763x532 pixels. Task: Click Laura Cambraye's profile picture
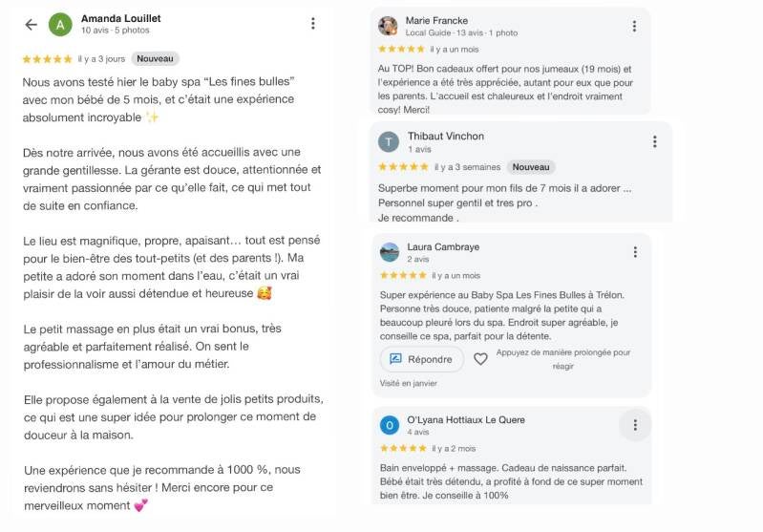[390, 252]
